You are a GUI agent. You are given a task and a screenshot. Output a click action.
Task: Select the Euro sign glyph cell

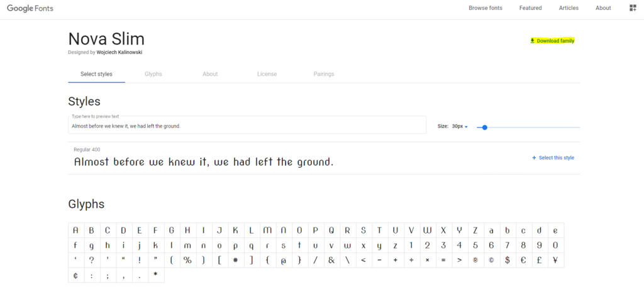coord(524,260)
